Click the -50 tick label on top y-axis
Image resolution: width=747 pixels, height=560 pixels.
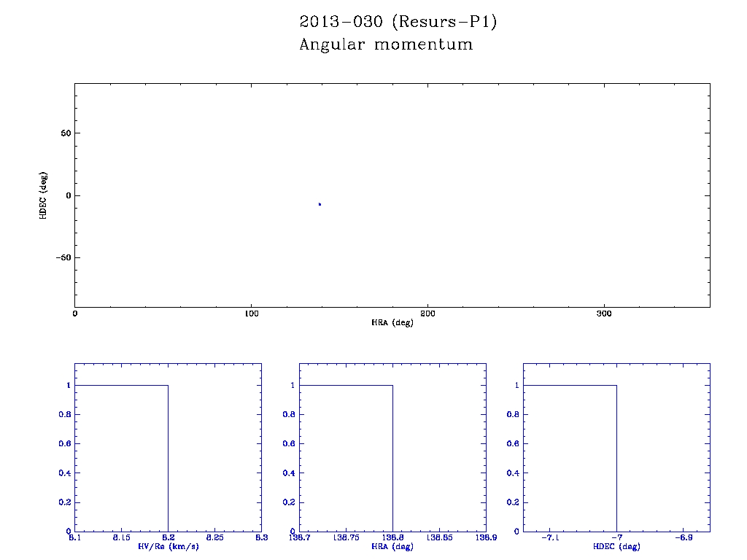coord(61,257)
